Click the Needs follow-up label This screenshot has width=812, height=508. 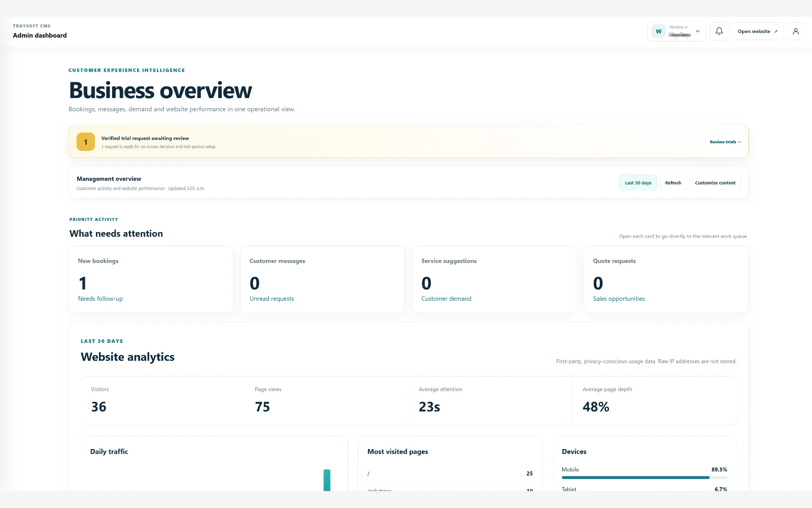tap(100, 299)
